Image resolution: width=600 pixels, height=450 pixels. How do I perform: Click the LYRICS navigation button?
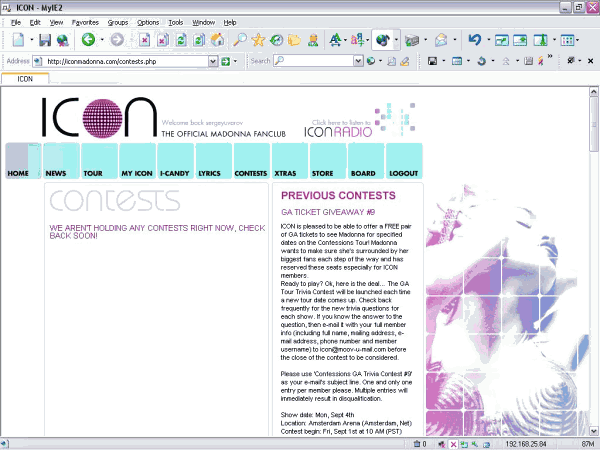(214, 161)
